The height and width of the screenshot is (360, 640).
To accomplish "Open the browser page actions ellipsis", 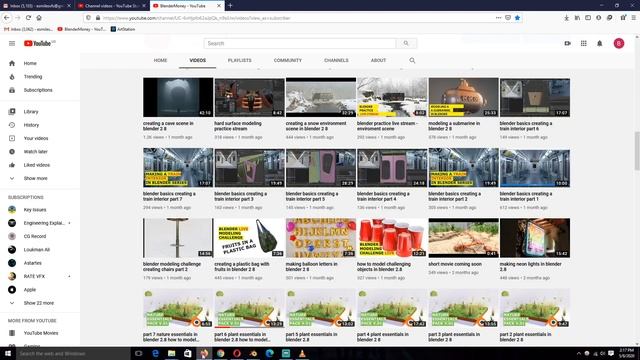I will pos(498,18).
